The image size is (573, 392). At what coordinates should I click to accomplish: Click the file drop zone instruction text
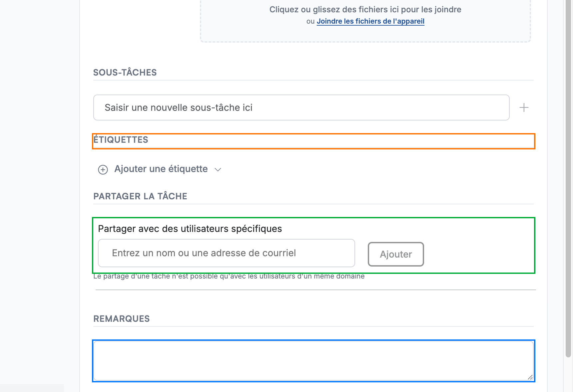coord(365,9)
